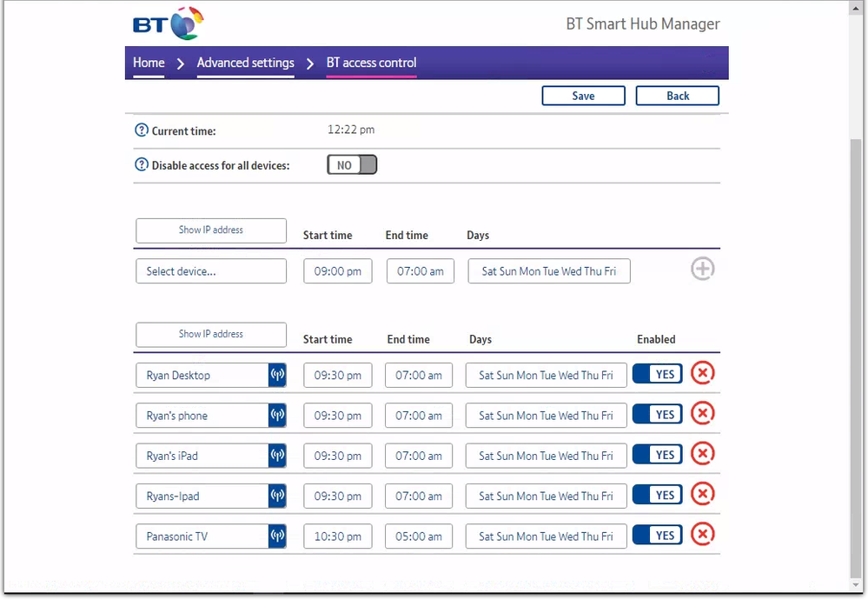
Task: Click the Back button
Action: click(x=678, y=96)
